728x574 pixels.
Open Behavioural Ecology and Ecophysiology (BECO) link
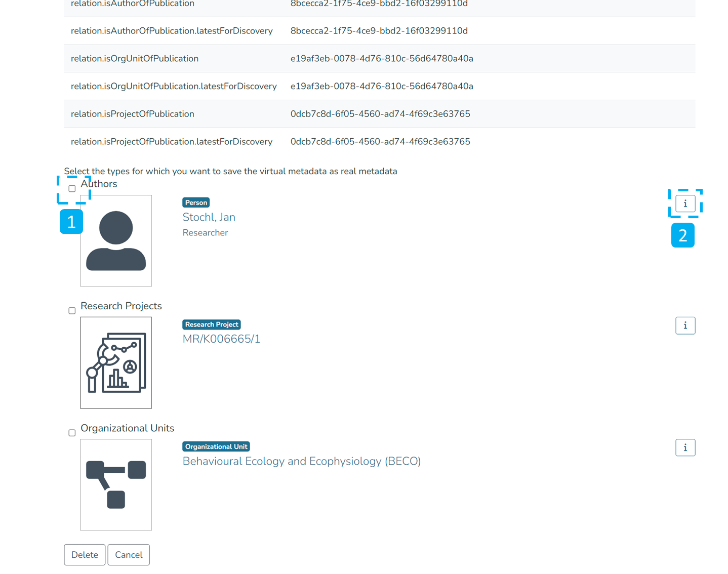[301, 461]
